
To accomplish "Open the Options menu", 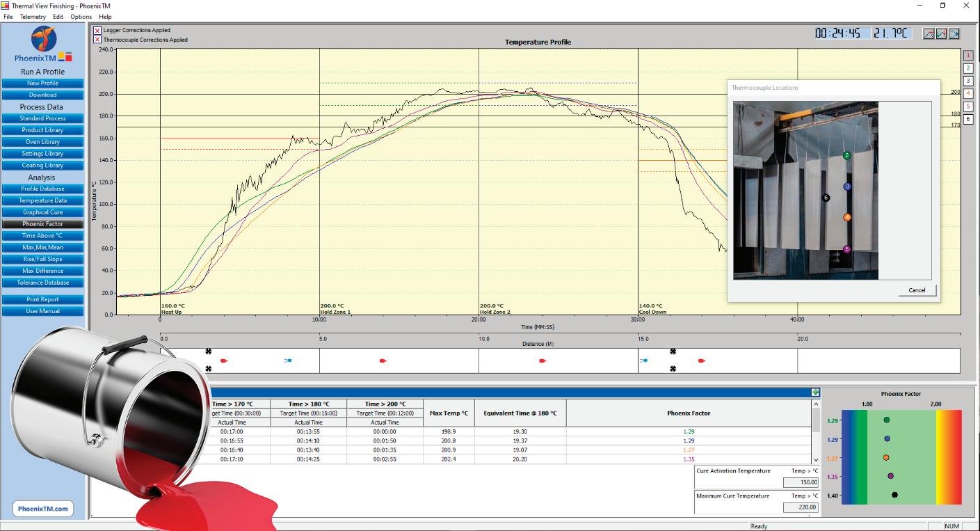I will [81, 17].
